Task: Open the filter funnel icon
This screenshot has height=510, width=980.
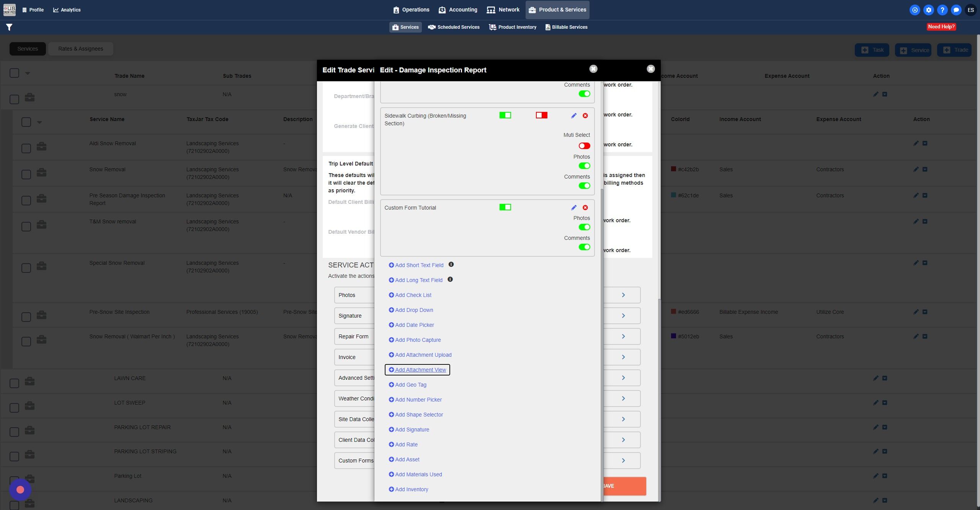Action: pyautogui.click(x=9, y=27)
